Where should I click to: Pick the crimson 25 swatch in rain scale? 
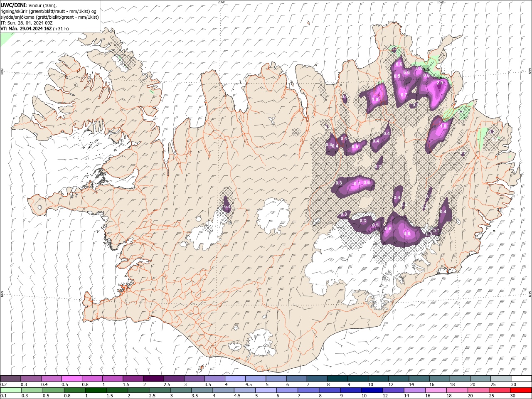pos(500,390)
